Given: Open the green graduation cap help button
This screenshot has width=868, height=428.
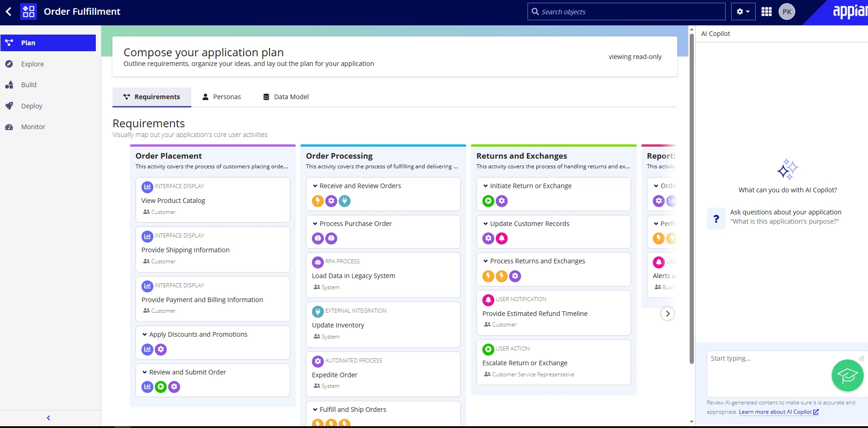Looking at the screenshot, I should [x=847, y=375].
